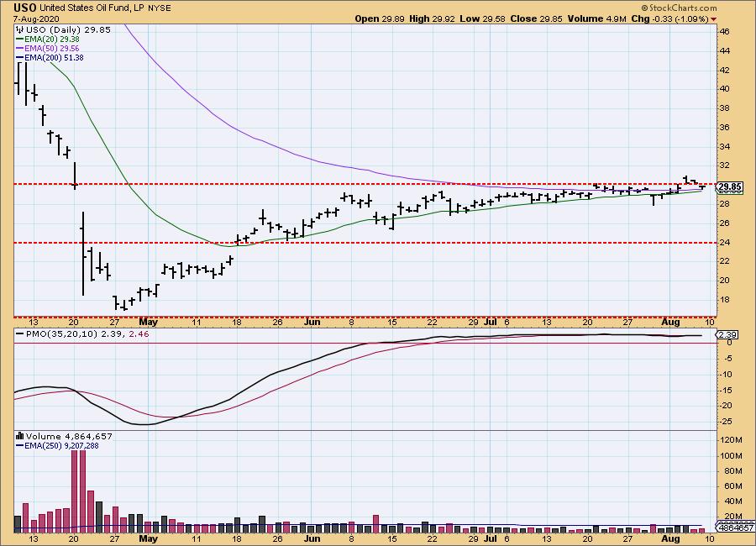Click the High 29.92 value
Image resolution: width=756 pixels, height=546 pixels.
pos(432,18)
